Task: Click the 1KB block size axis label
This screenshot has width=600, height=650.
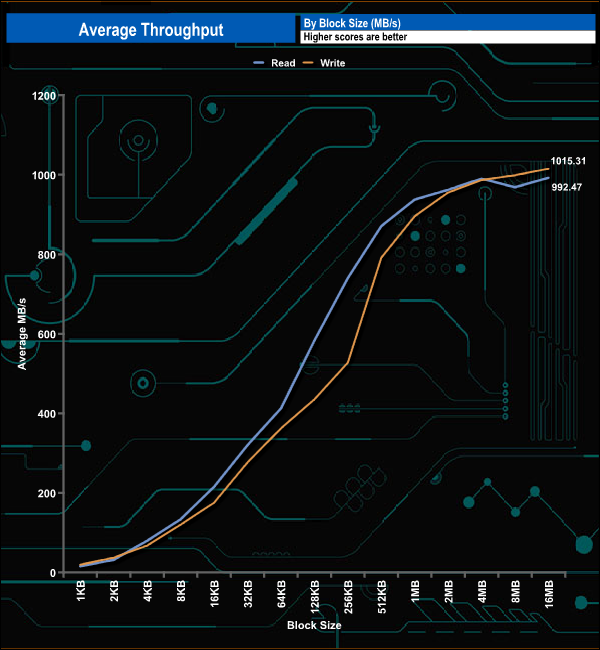Action: [x=80, y=590]
